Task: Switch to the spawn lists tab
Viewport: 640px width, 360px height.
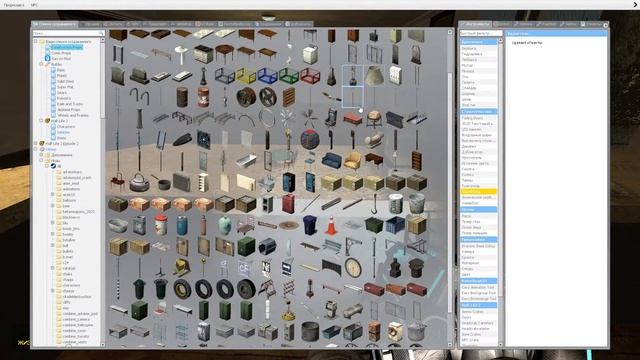Action: click(x=55, y=24)
